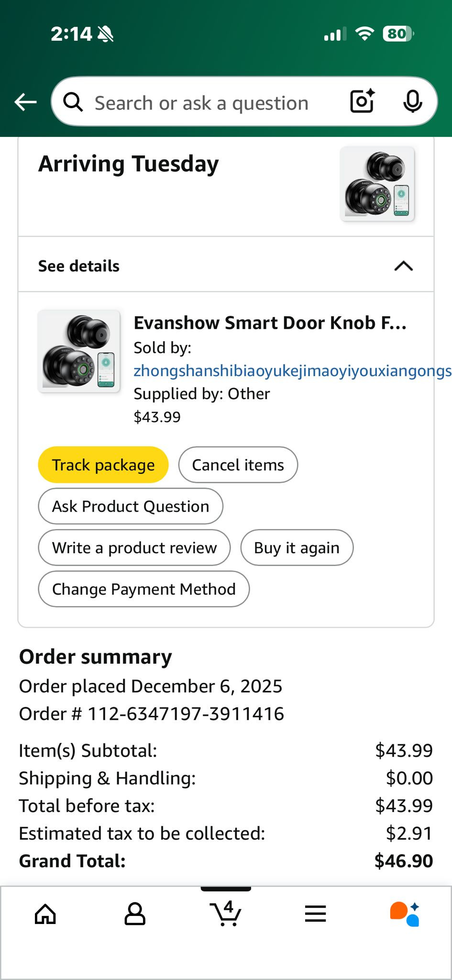Tap the magnifying glass search icon
The image size is (452, 980).
coord(73,102)
